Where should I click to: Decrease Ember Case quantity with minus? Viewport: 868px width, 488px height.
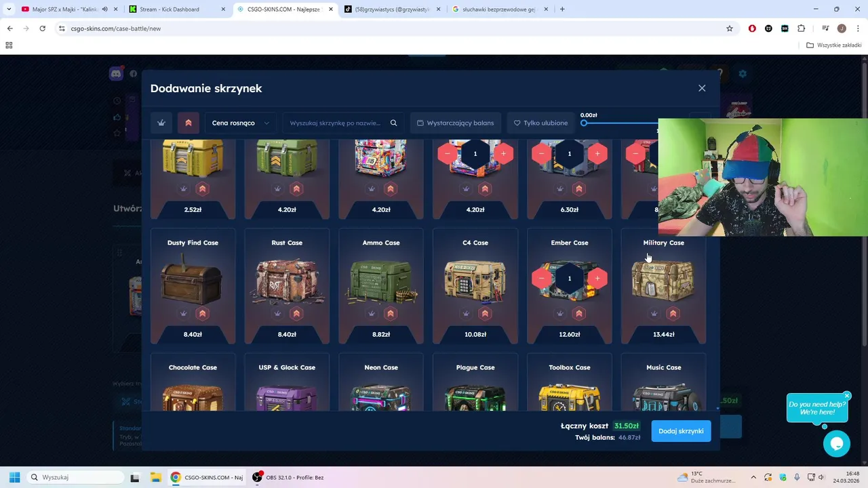click(542, 279)
